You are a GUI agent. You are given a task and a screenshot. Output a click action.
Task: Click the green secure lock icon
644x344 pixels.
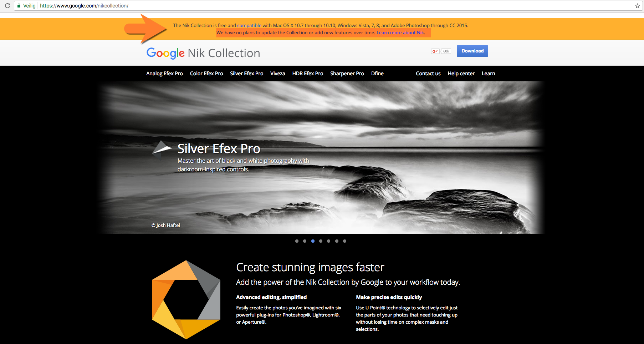point(19,6)
